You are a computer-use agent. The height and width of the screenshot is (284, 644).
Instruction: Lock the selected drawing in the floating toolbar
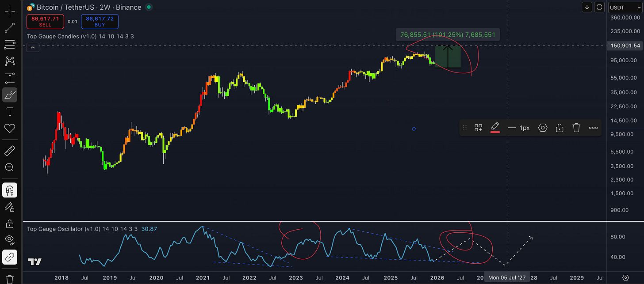tap(560, 128)
